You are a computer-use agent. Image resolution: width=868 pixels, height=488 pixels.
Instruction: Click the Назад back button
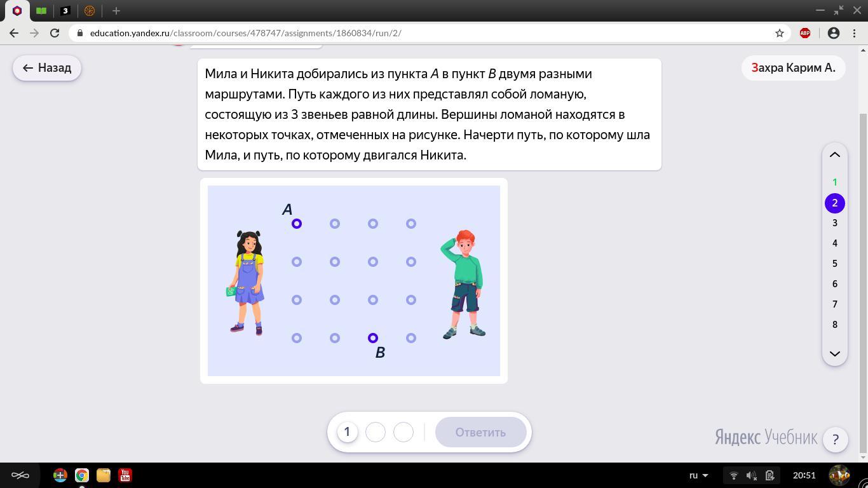[x=47, y=68]
